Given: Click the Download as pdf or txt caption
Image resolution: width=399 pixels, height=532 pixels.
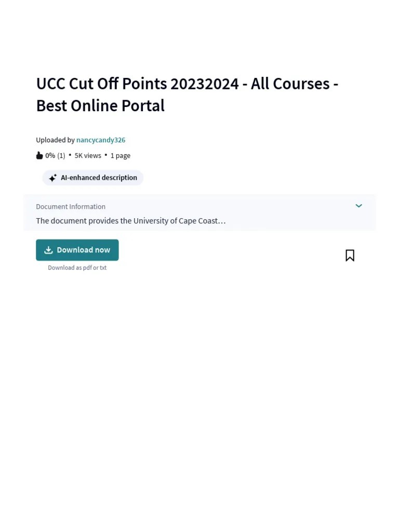Looking at the screenshot, I should coord(77,268).
